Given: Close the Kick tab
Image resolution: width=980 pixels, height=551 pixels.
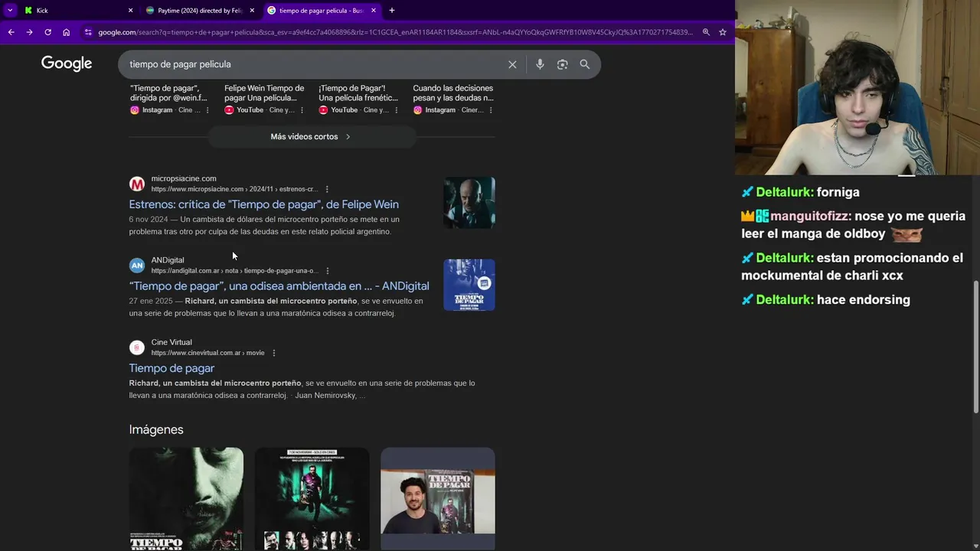Looking at the screenshot, I should (130, 11).
